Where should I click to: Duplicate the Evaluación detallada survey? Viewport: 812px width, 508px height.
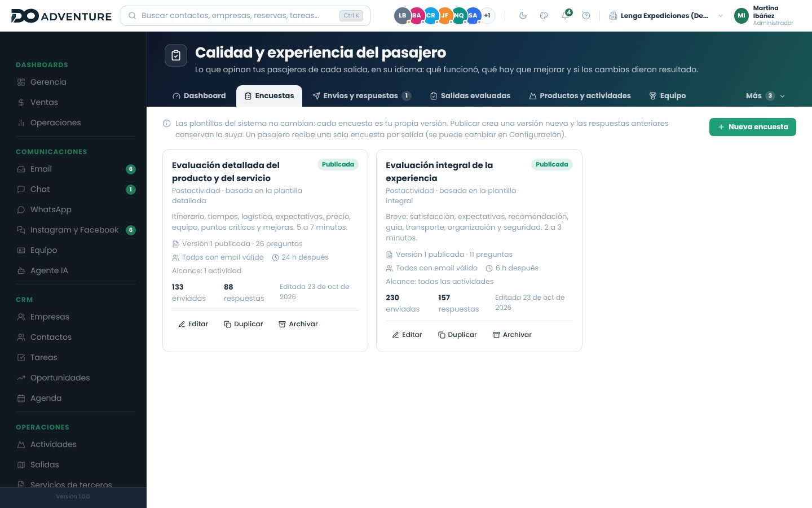[244, 324]
